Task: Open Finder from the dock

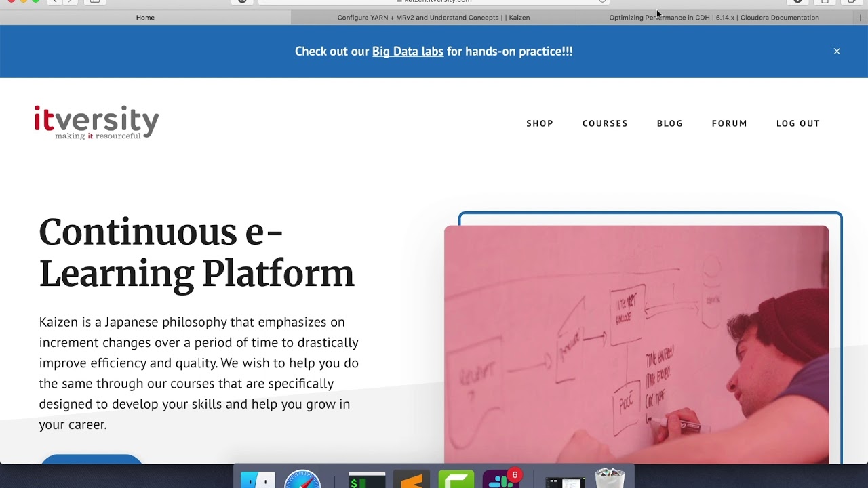Action: coord(258,479)
